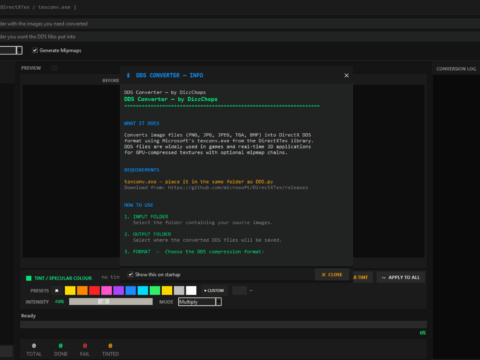The width and height of the screenshot is (480, 360).
Task: Pick the gold swatch between green and grey
Action: tap(167, 291)
